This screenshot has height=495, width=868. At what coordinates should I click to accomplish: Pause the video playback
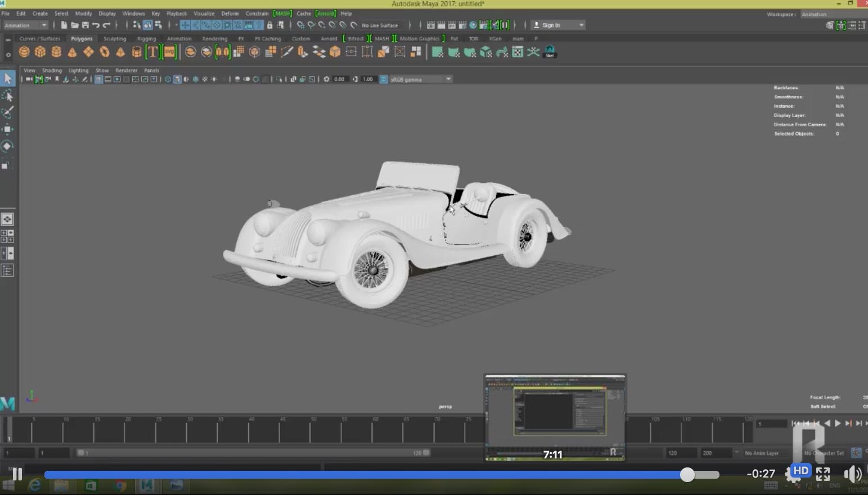click(17, 474)
